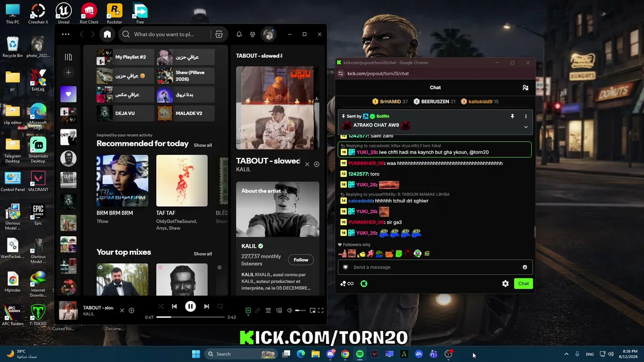Click the Send a message field
The width and height of the screenshot is (644, 362).
[435, 267]
